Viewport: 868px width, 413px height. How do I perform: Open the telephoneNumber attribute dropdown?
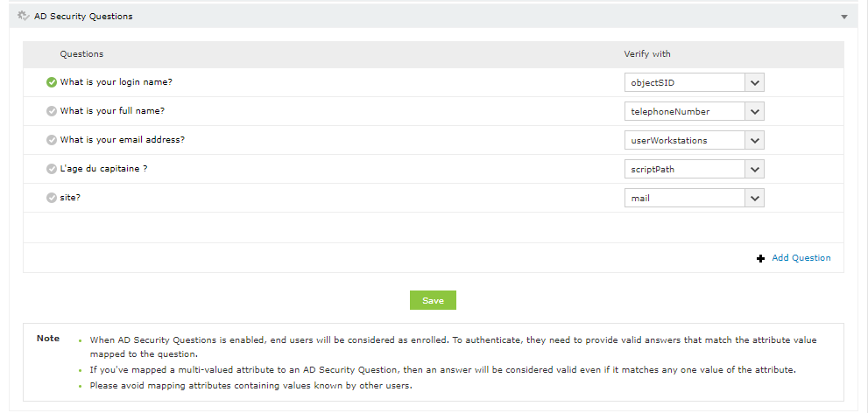[755, 112]
